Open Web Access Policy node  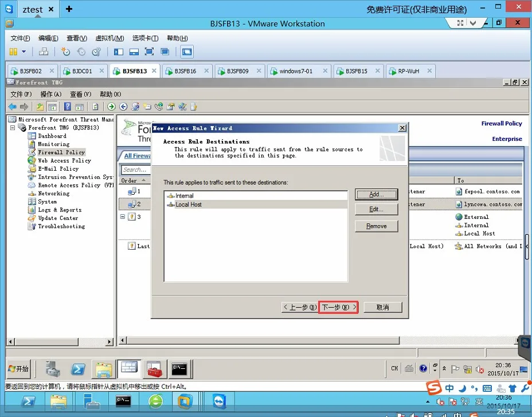(x=64, y=160)
